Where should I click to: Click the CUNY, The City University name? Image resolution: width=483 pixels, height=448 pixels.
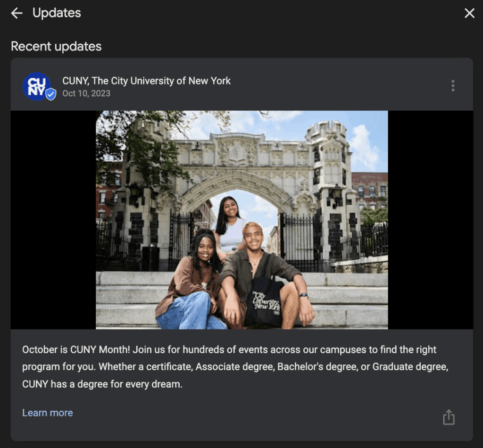(147, 81)
